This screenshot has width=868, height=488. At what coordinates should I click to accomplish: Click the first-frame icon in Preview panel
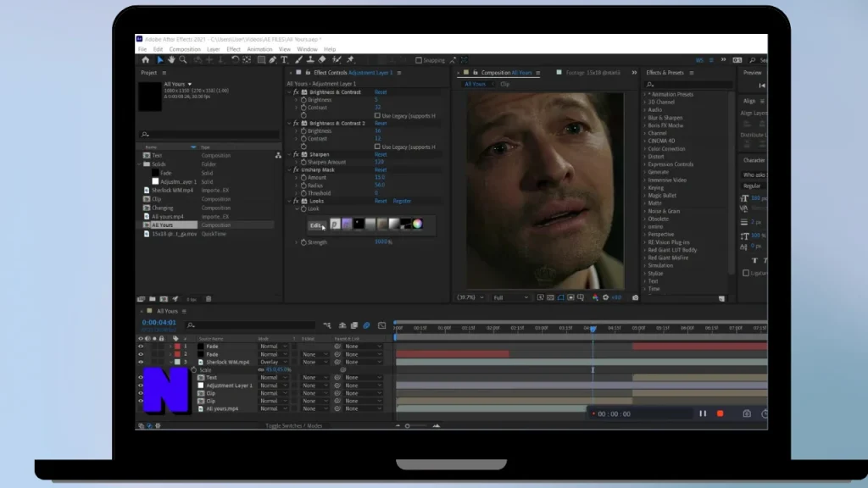coord(762,86)
